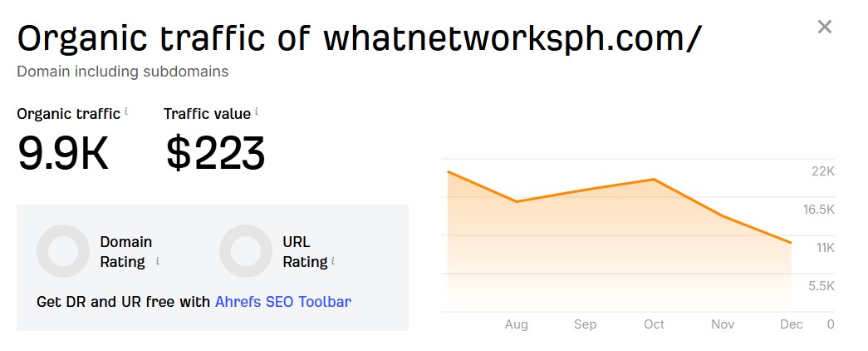The width and height of the screenshot is (868, 351).
Task: Click the Domain Rating donut circle
Action: (x=63, y=251)
